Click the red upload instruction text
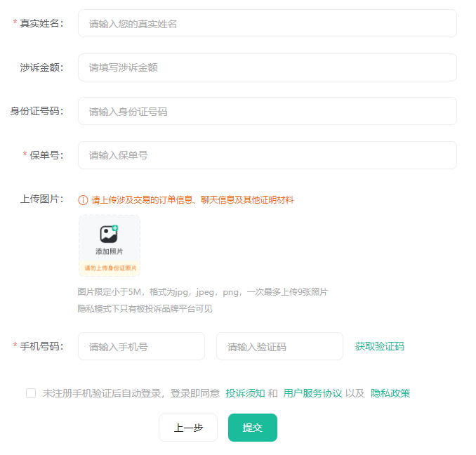The image size is (476, 455). click(193, 200)
